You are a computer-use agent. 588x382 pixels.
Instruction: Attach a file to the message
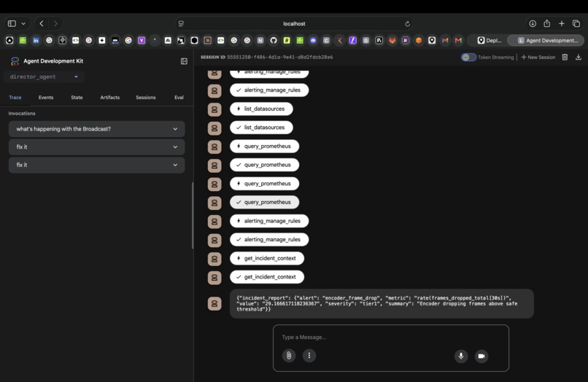coord(289,355)
